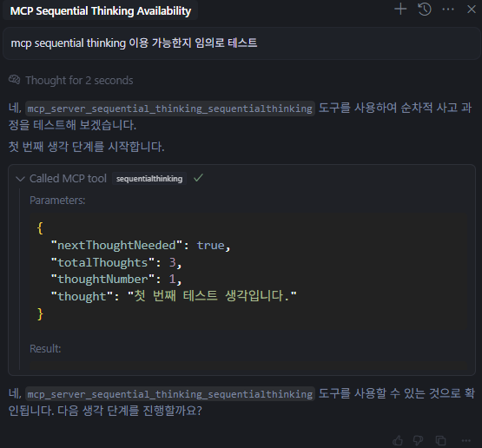The image size is (482, 448).
Task: Click the user prompt message box
Action: pos(241,43)
